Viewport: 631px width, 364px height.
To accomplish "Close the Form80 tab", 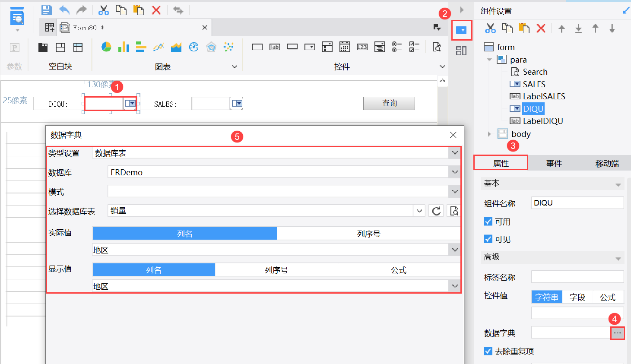I will [x=205, y=28].
